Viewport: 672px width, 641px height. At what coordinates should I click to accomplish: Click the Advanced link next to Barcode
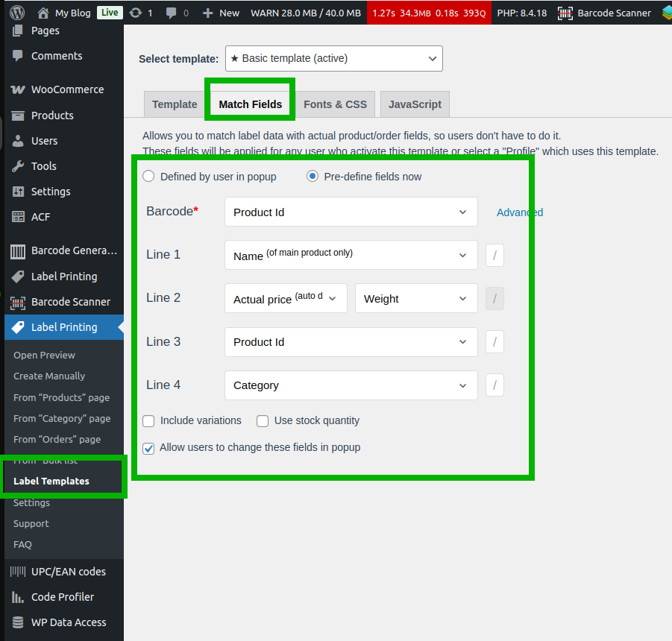tap(520, 212)
